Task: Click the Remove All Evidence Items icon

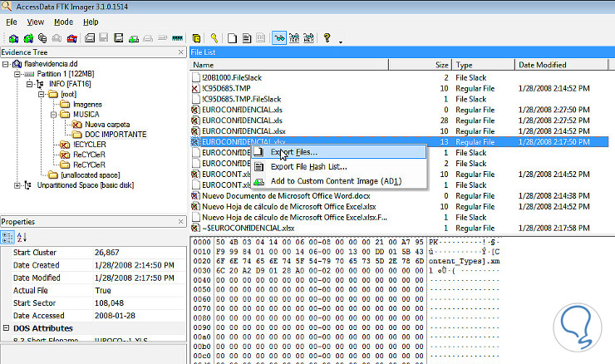Action: [71, 38]
